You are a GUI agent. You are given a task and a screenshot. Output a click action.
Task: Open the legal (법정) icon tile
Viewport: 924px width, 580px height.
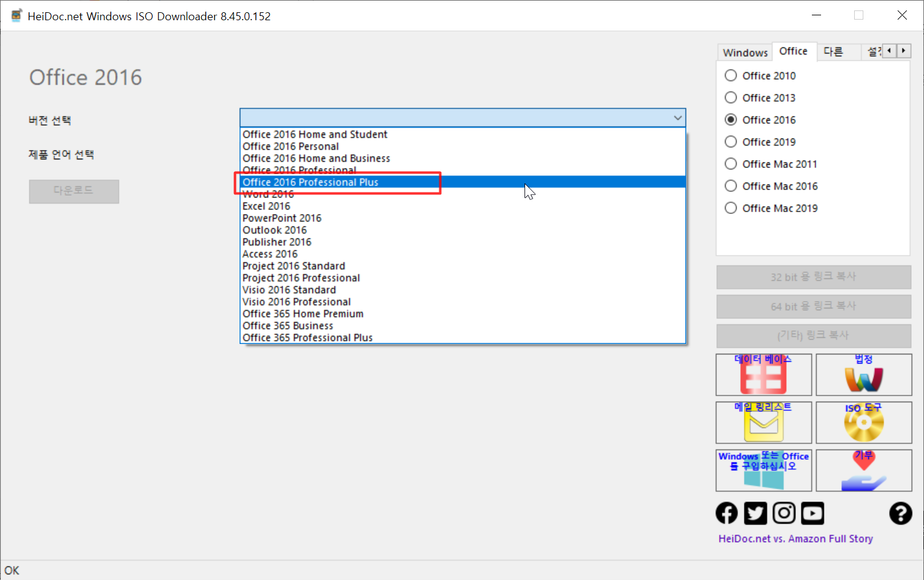pyautogui.click(x=864, y=375)
